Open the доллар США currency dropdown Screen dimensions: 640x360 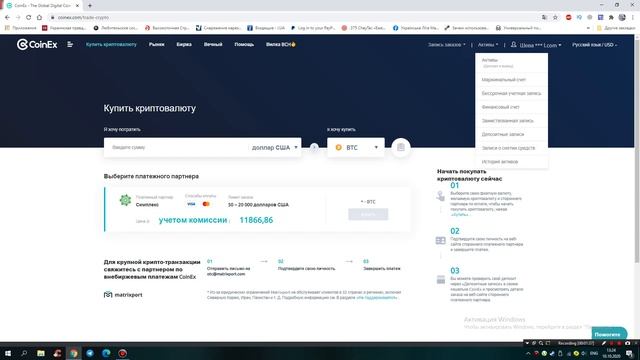click(x=275, y=147)
